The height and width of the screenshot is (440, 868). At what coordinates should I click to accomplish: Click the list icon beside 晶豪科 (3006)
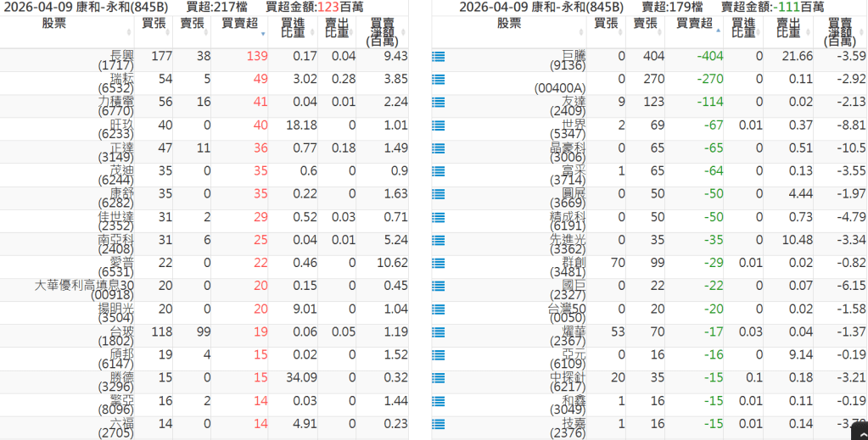tap(439, 148)
